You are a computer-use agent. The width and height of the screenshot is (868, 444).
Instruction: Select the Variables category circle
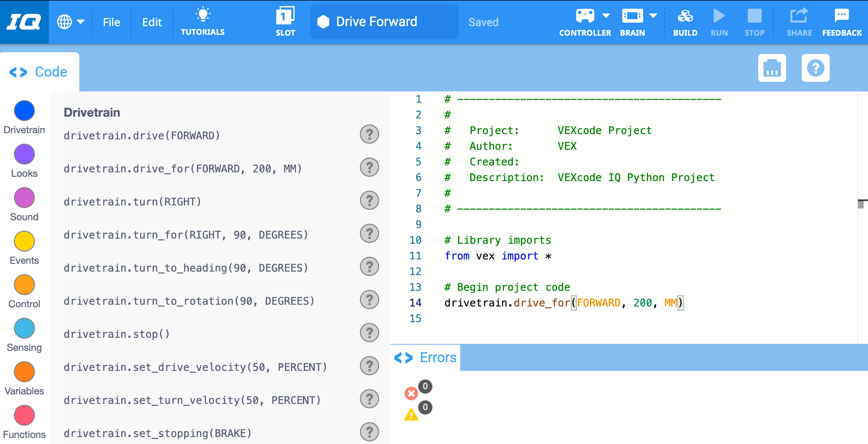pyautogui.click(x=24, y=372)
